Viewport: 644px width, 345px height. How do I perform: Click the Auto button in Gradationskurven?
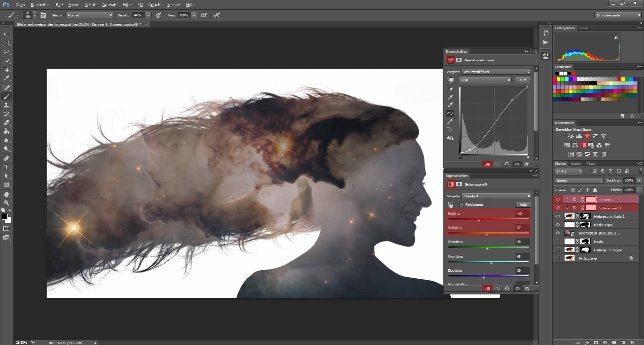tap(523, 80)
